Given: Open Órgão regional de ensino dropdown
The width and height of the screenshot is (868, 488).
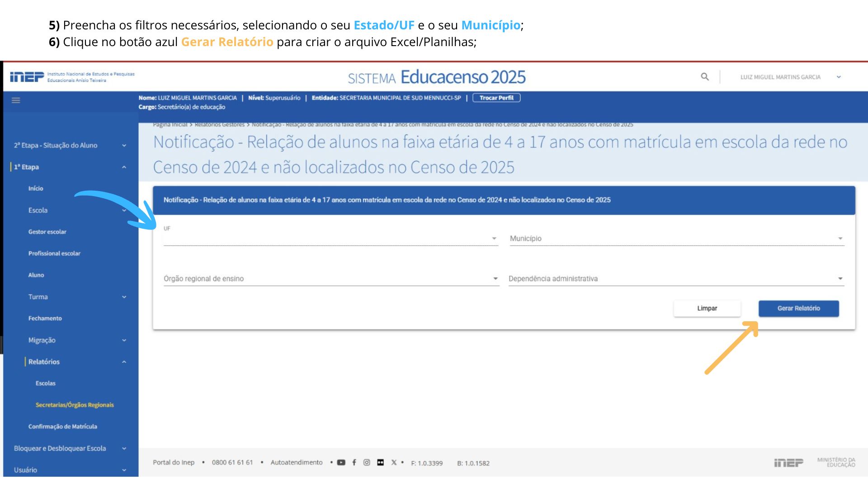Looking at the screenshot, I should coord(331,278).
